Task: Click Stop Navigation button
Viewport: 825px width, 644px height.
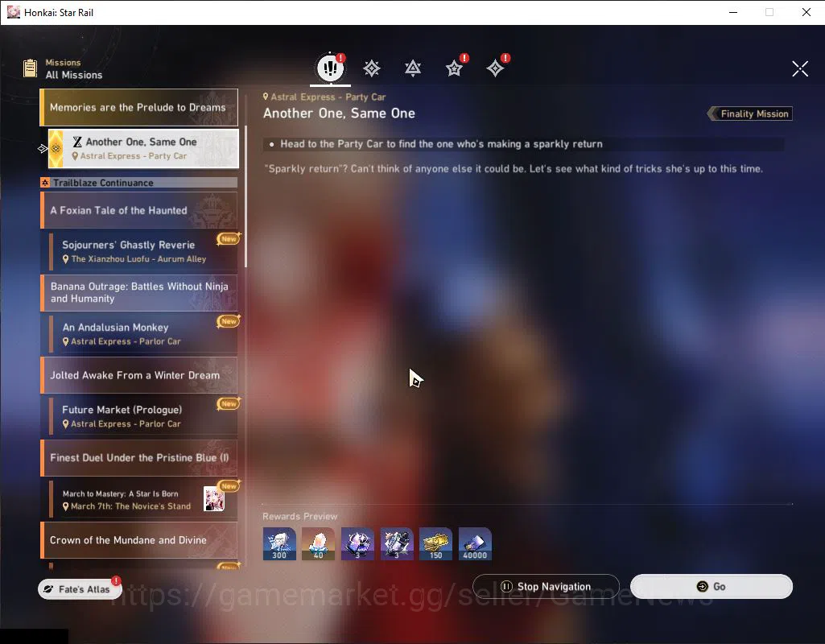Action: tap(546, 586)
